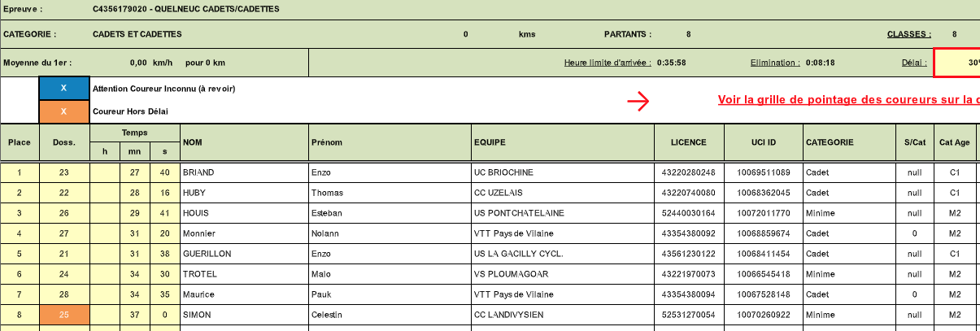Select the orange-highlighted dossard 25 cell

coord(63,315)
